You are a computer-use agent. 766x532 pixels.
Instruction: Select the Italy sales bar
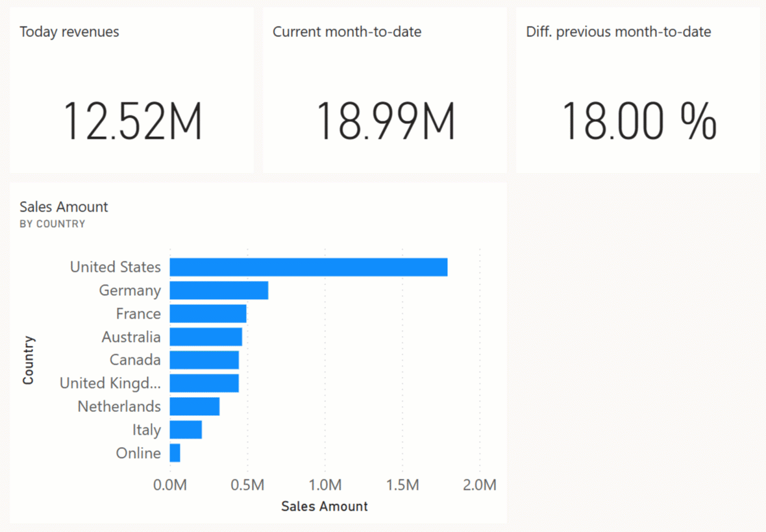186,429
